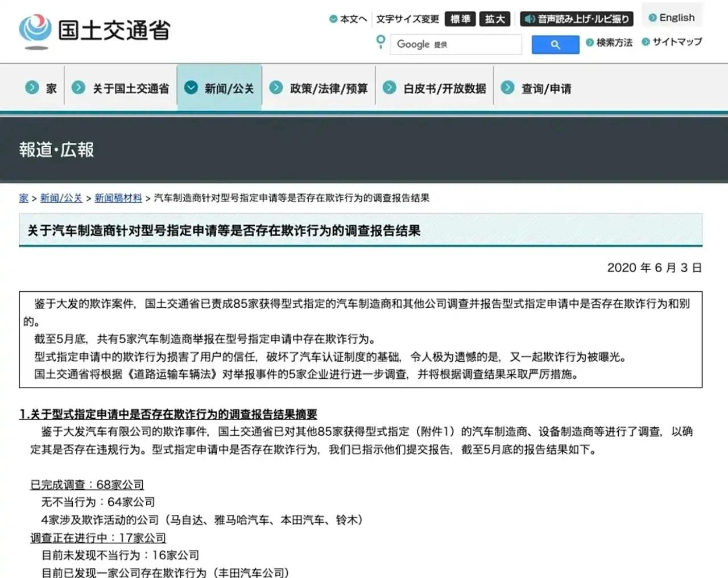Click section heading 1.关于型式指定申请中是否存在欺诈行为
The height and width of the screenshot is (578, 728).
click(x=168, y=414)
